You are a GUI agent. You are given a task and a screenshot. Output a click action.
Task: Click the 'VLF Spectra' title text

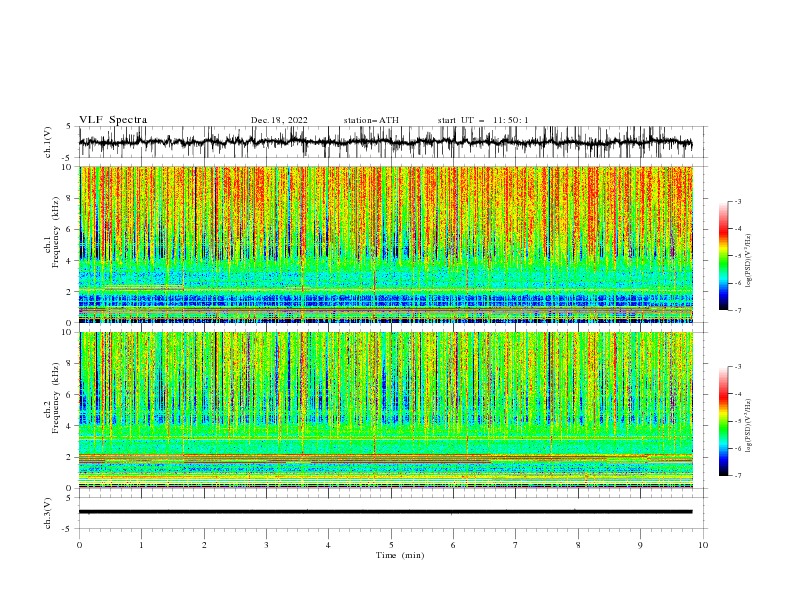tap(113, 120)
